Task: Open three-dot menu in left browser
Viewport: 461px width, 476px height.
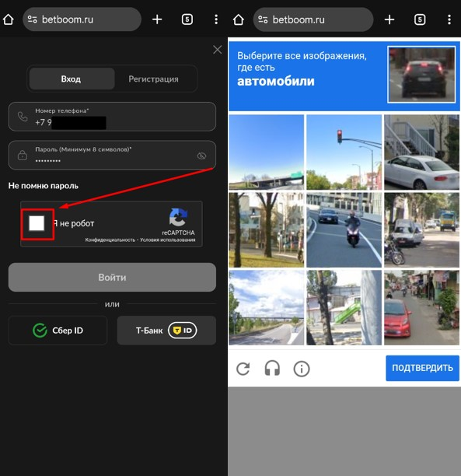Action: (216, 19)
